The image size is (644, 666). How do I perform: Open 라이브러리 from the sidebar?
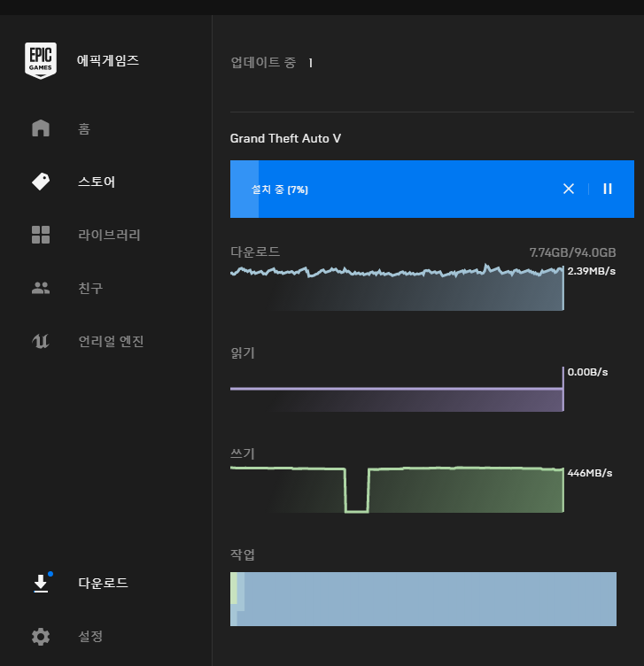[109, 235]
